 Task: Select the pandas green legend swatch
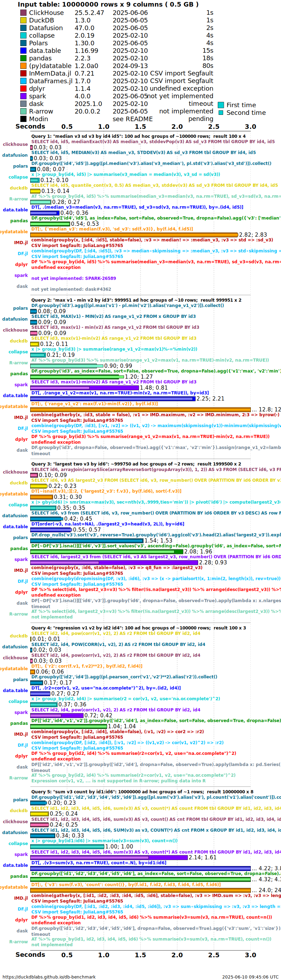pyautogui.click(x=23, y=58)
